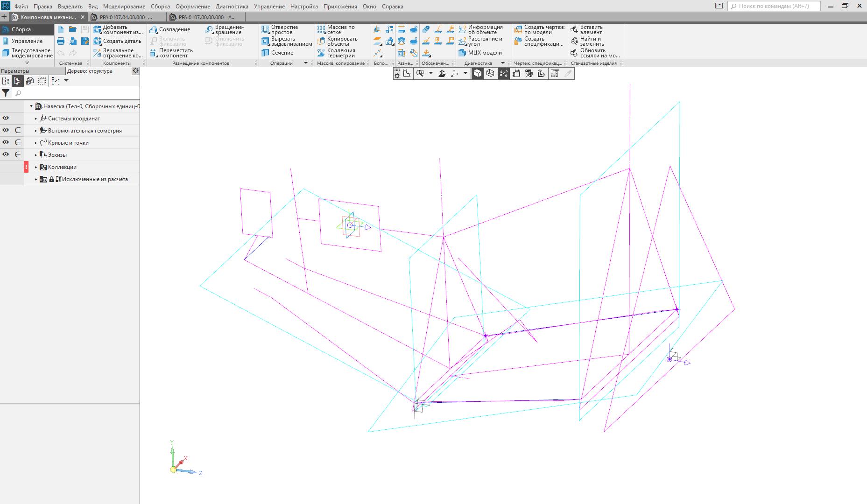The width and height of the screenshot is (867, 504).
Task: Switch to wireframe display mode icon
Action: (490, 73)
